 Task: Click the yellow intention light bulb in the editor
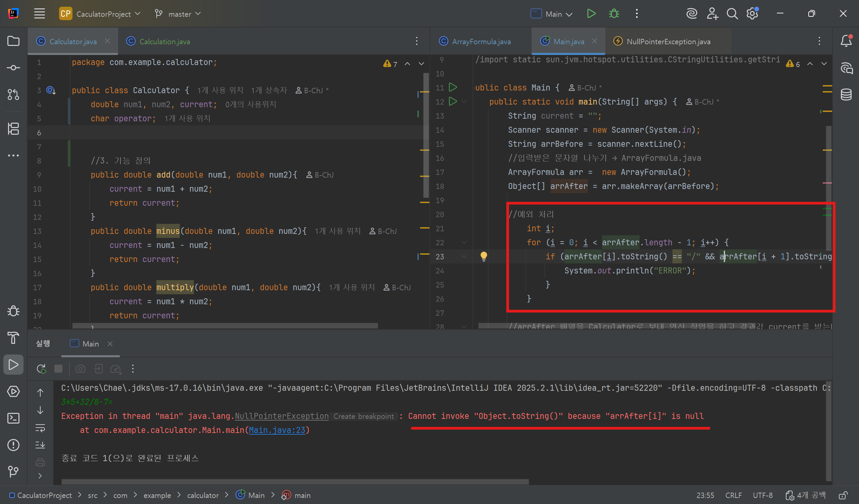coord(484,256)
